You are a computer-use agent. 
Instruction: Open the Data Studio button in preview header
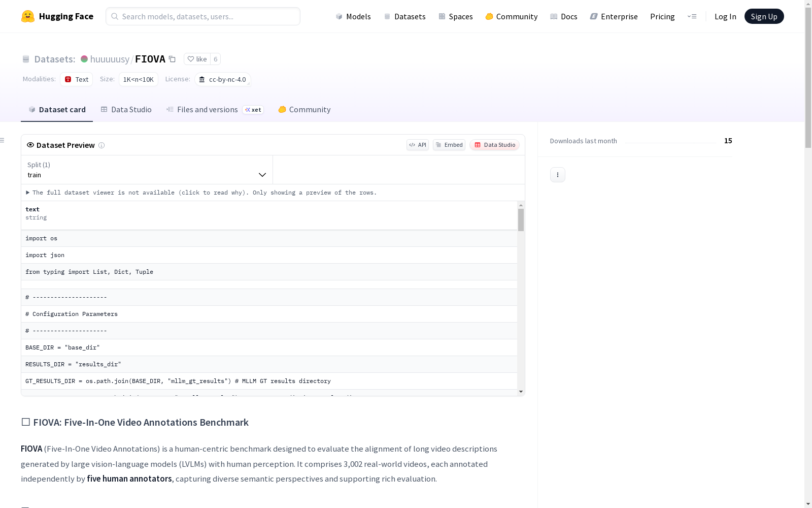(x=495, y=145)
